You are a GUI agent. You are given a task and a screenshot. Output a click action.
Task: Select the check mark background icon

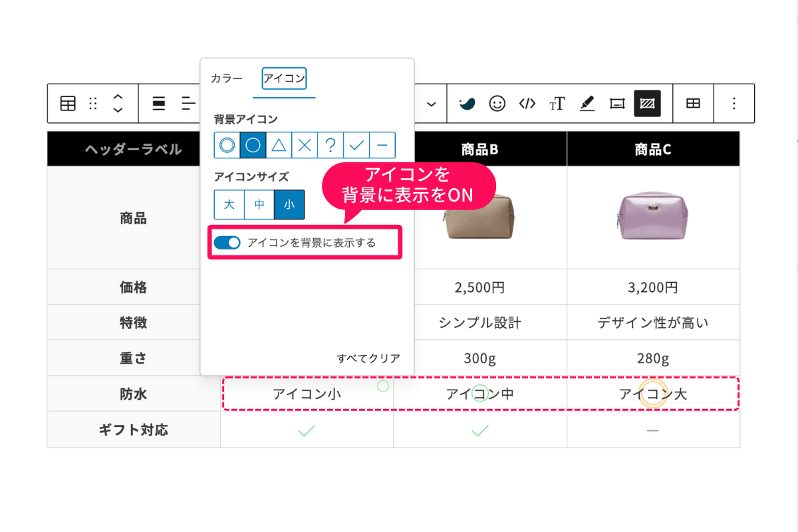(356, 145)
